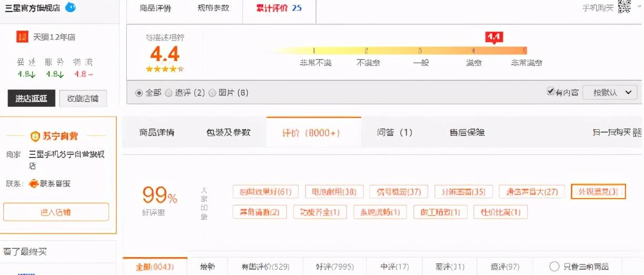Image resolution: width=644 pixels, height=275 pixels.
Task: Click the red 4.4 score marker
Action: click(x=494, y=37)
